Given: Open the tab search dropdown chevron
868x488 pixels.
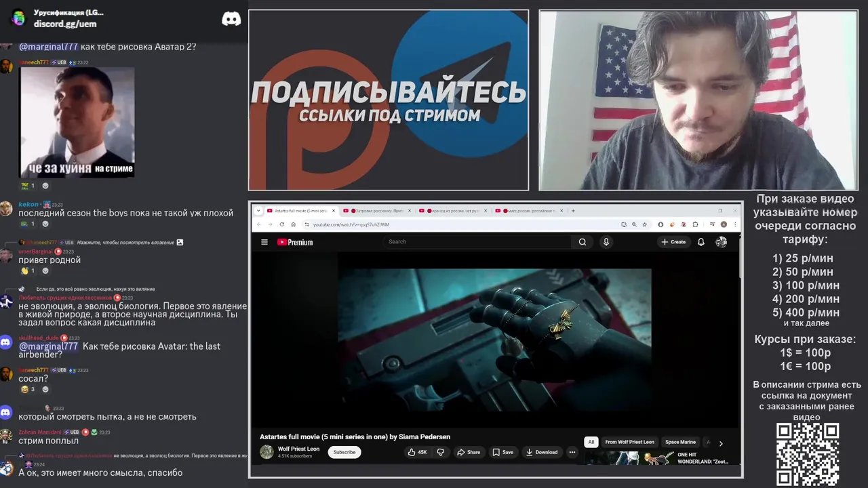Looking at the screenshot, I should point(258,211).
